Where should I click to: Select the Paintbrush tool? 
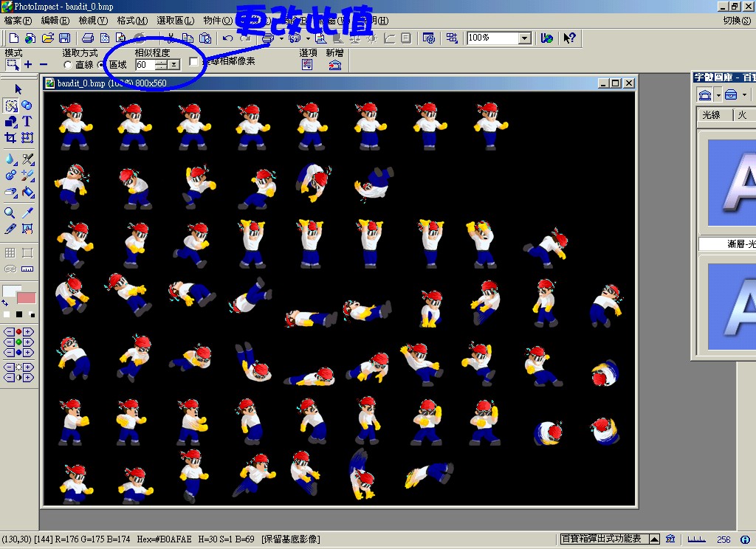coord(27,176)
